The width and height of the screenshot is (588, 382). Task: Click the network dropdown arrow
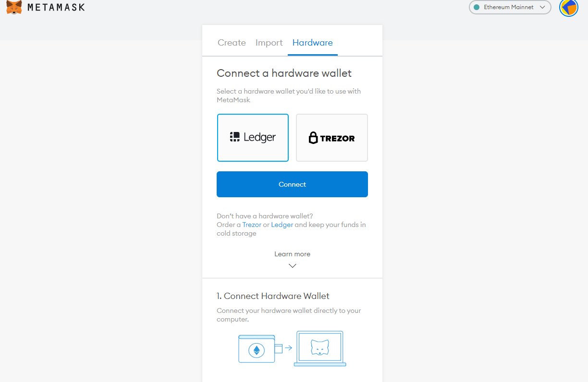[x=542, y=7]
